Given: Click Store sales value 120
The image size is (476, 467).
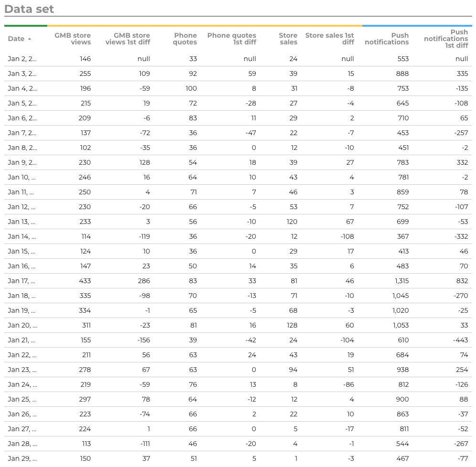Looking at the screenshot, I should 292,222.
